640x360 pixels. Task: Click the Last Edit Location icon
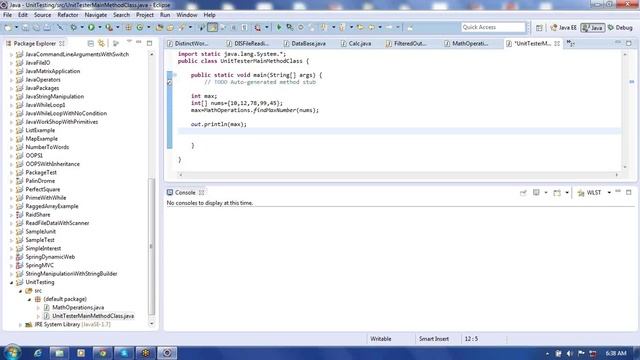[x=360, y=27]
